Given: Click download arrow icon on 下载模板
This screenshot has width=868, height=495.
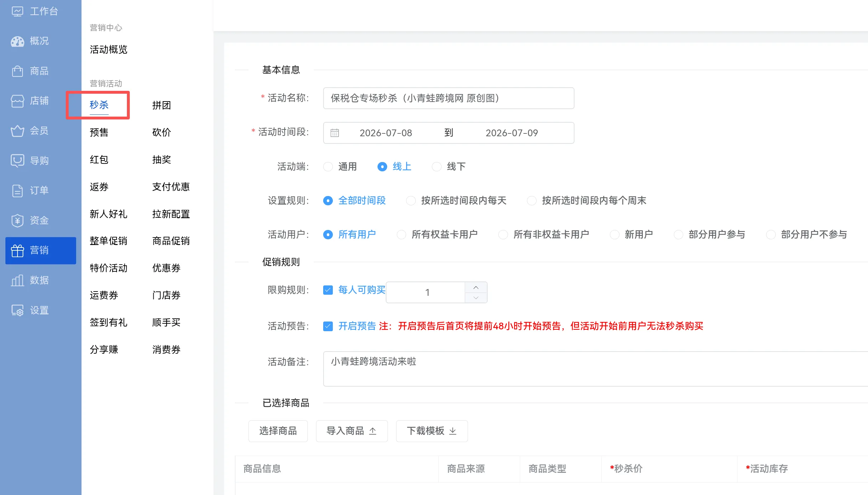Looking at the screenshot, I should (x=453, y=431).
